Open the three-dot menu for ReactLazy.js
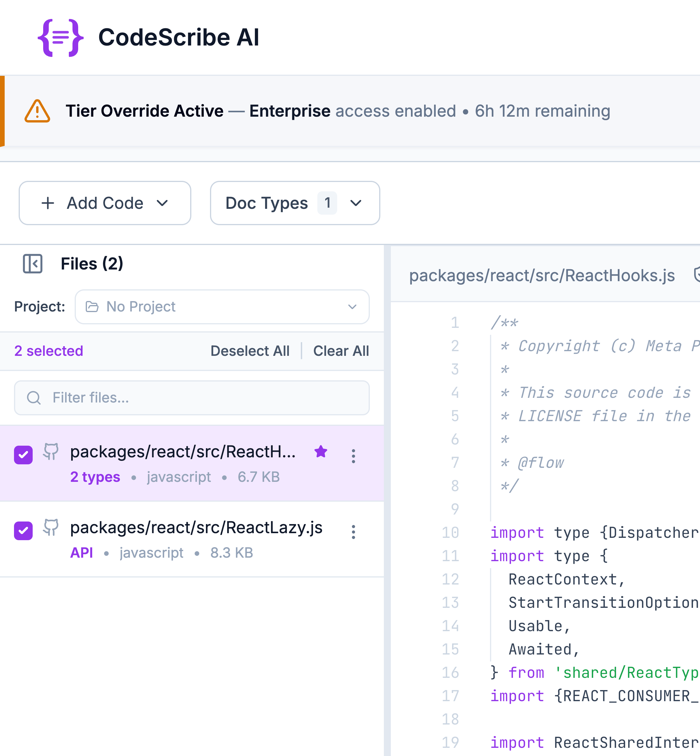Viewport: 700px width, 756px height. 353,532
